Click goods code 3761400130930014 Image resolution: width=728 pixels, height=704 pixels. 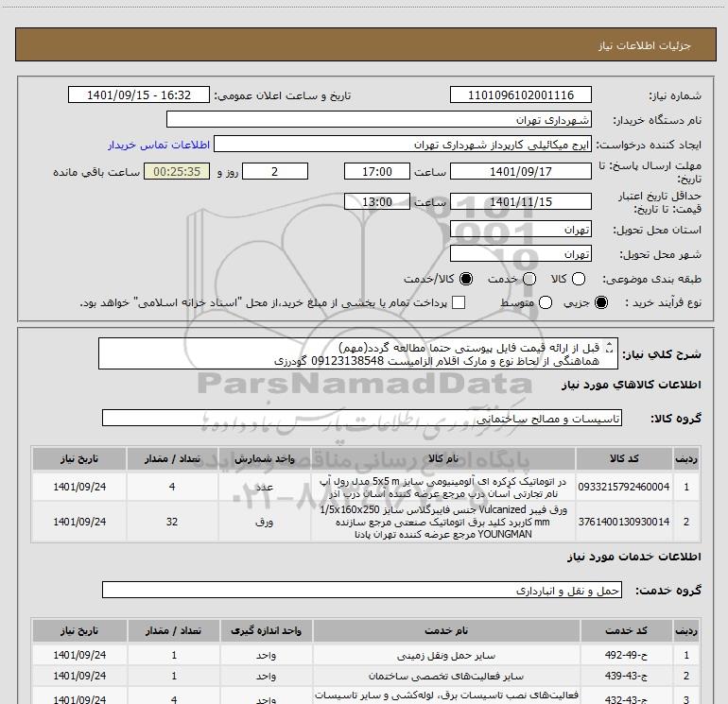pos(624,522)
